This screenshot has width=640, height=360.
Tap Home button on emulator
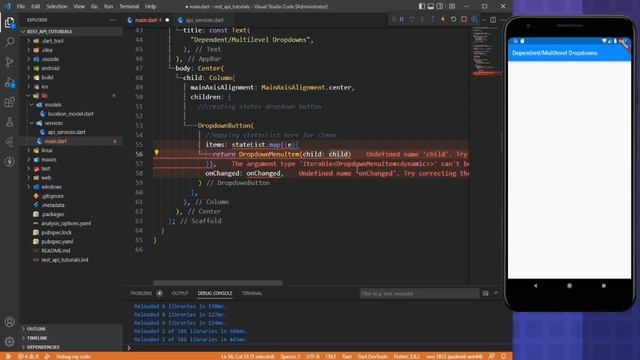point(569,286)
